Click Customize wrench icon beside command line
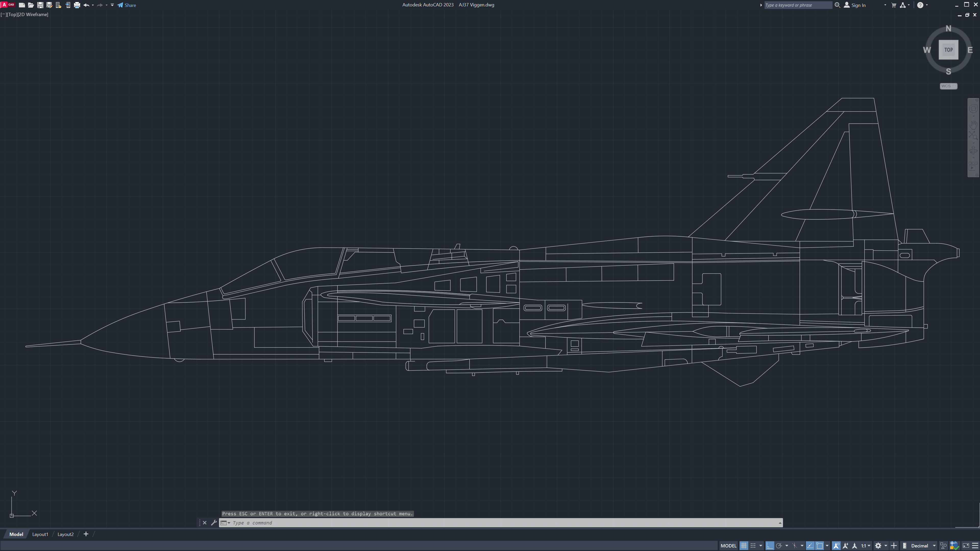The image size is (980, 551). pos(214,523)
